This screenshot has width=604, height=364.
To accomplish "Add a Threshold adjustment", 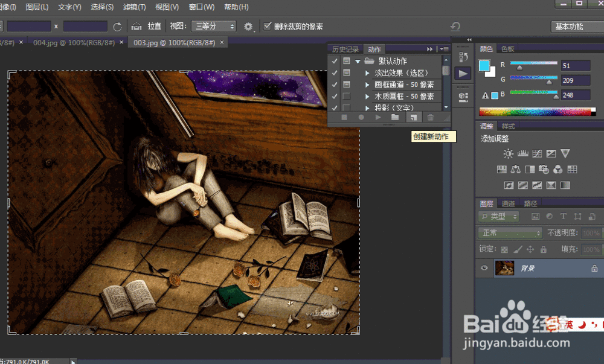I will 537,185.
